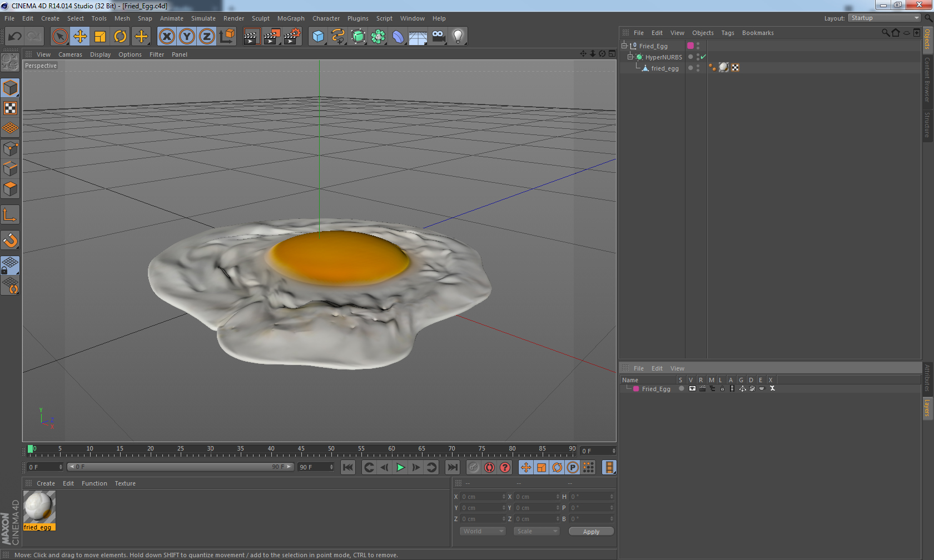Screen dimensions: 934x560
Task: Select fried_egg polygon object
Action: click(664, 68)
